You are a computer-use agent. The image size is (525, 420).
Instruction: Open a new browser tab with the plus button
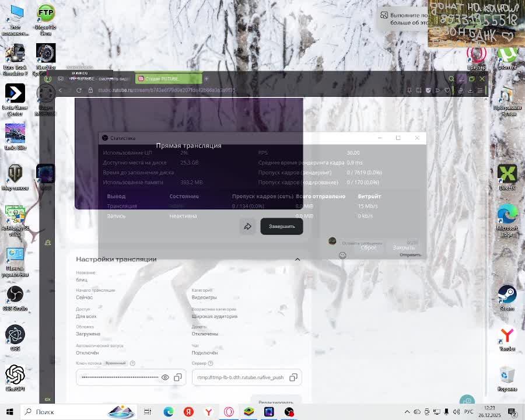206,79
